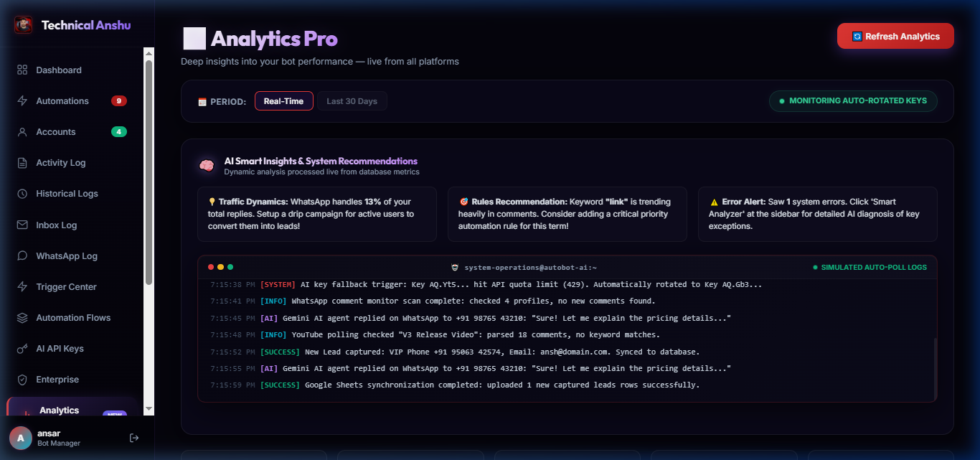Open AI API Keys page

coord(72,349)
